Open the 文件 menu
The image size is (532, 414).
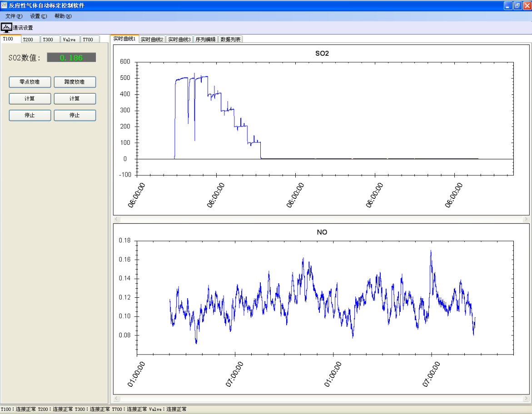click(14, 16)
